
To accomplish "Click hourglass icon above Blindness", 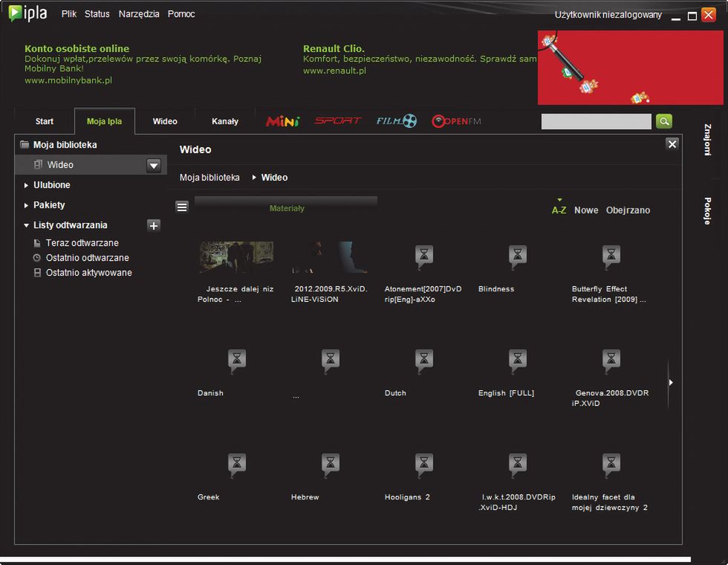I will click(517, 256).
